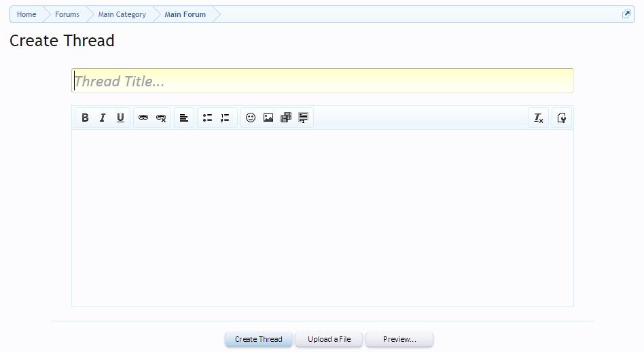Navigate to Main Category breadcrumb
644x352 pixels.
122,14
